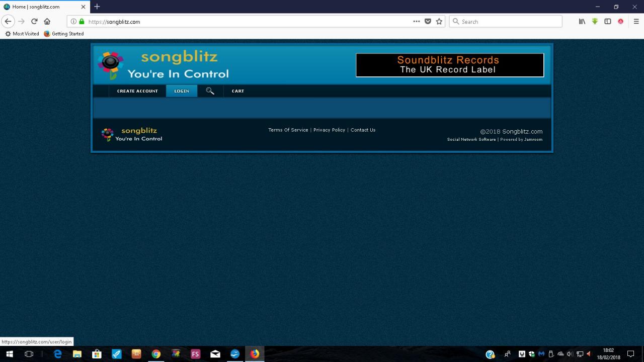The image size is (644, 362).
Task: Open File Explorer from the taskbar
Action: [x=77, y=354]
